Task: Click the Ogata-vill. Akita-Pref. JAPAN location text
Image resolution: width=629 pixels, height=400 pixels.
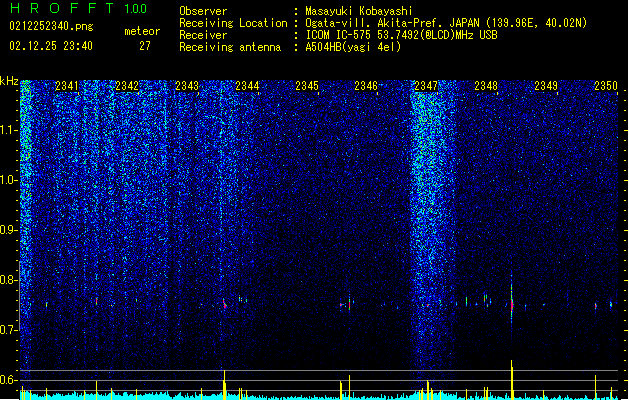Action: point(446,23)
